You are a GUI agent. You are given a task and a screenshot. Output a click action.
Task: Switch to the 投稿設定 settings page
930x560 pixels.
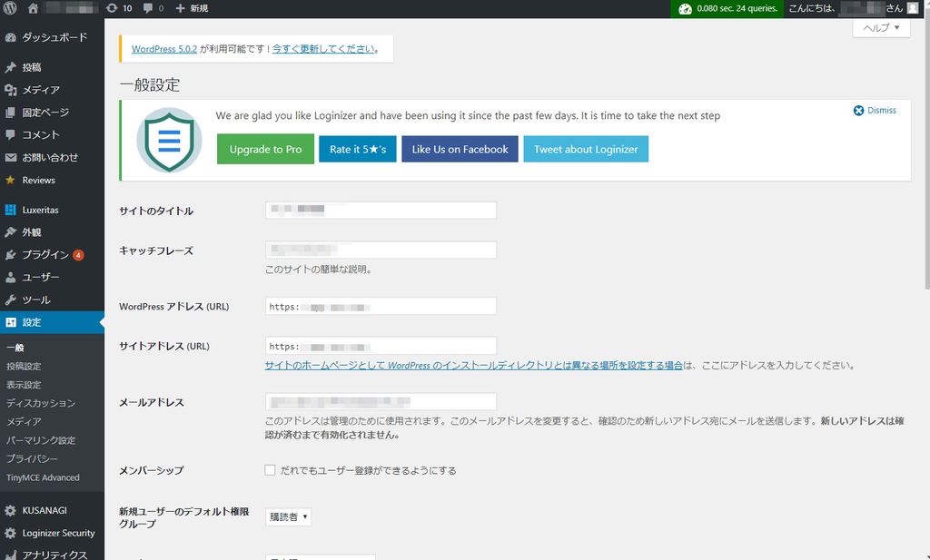[x=29, y=366]
